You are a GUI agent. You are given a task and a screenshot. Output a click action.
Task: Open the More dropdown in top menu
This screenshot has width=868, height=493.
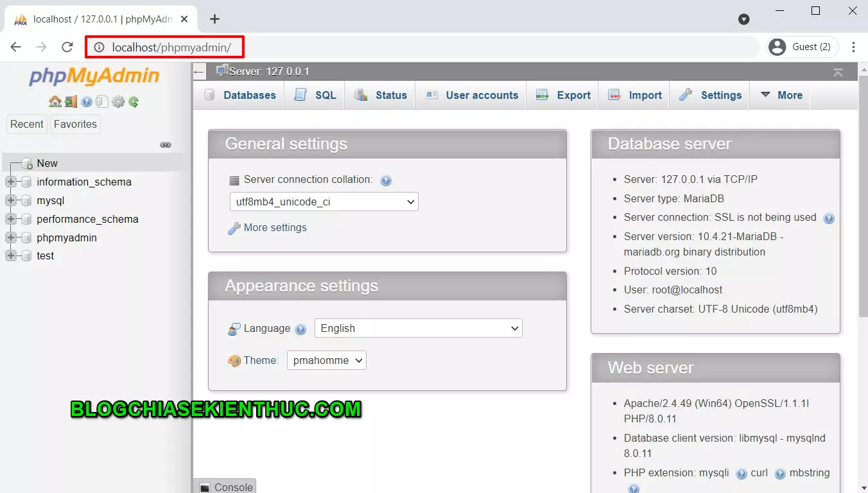pos(781,95)
